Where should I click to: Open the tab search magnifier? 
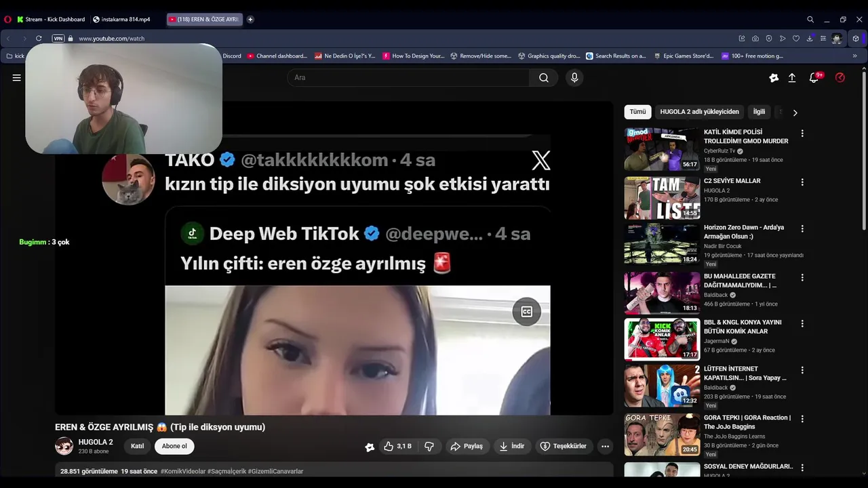click(810, 20)
